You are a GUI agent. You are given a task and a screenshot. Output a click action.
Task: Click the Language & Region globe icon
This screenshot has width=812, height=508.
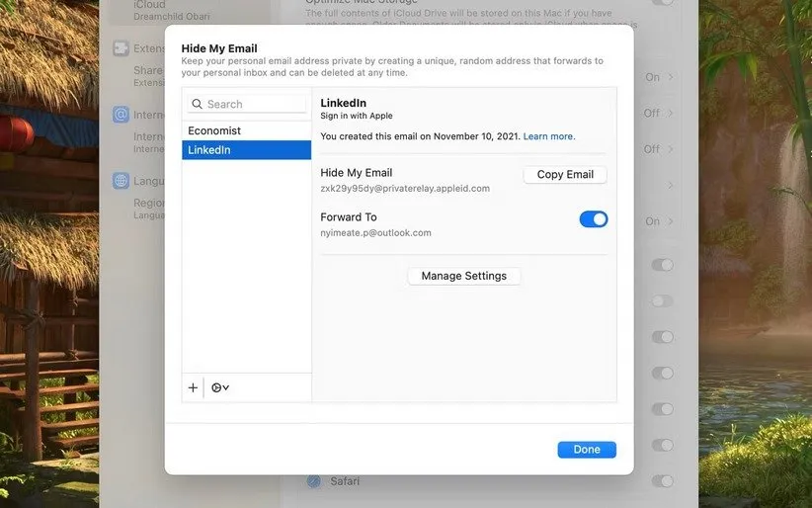coord(121,181)
